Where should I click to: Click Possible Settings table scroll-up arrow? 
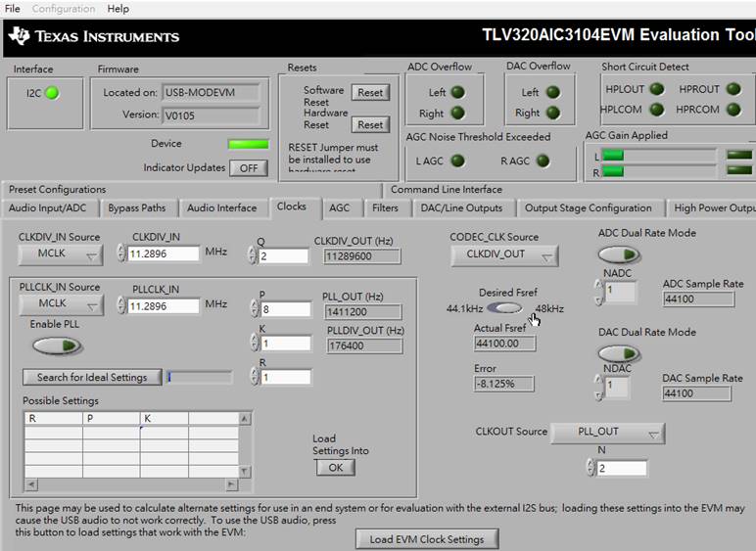tap(245, 419)
